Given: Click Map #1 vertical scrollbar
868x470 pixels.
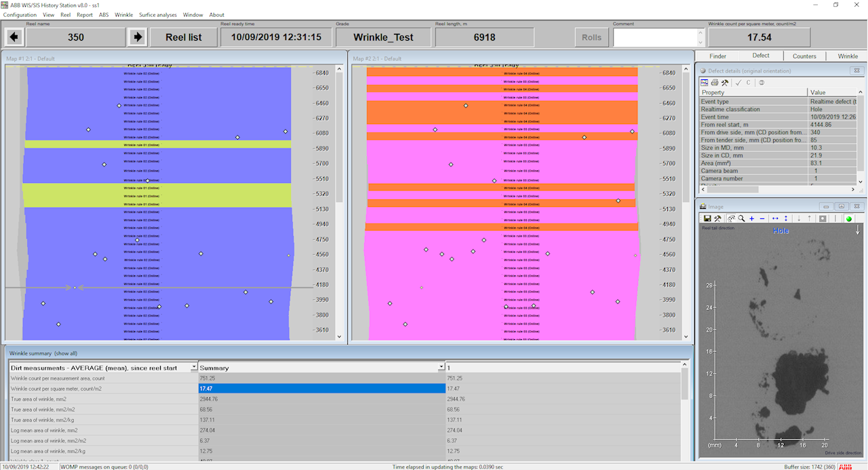Looking at the screenshot, I should (340, 202).
